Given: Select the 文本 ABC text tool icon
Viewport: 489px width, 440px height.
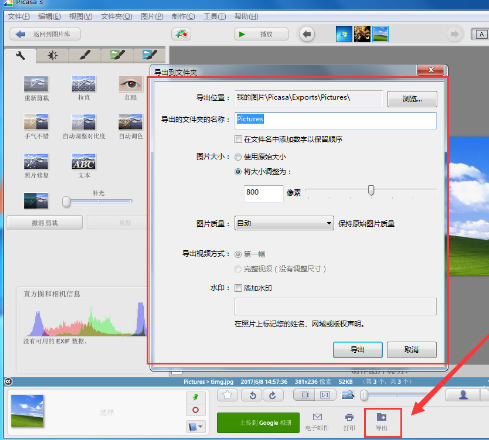Looking at the screenshot, I should tap(84, 161).
